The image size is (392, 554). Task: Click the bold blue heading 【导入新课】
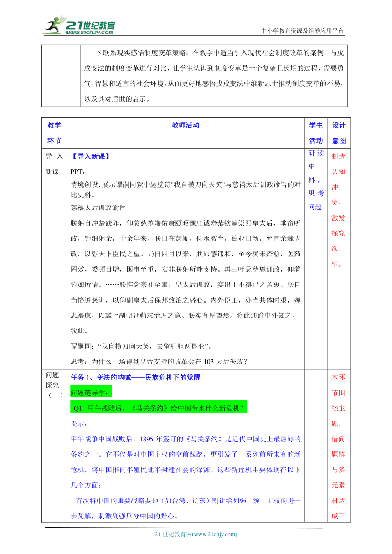point(90,156)
